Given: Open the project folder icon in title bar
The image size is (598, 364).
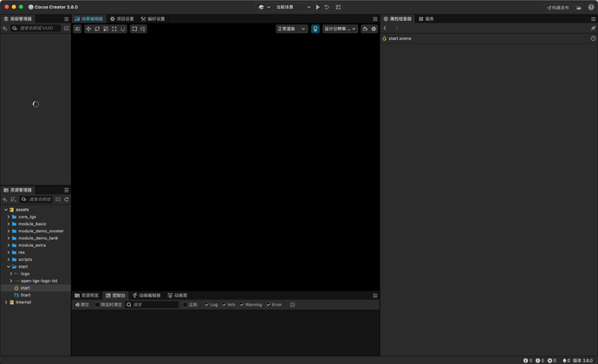Looking at the screenshot, I should 579,8.
